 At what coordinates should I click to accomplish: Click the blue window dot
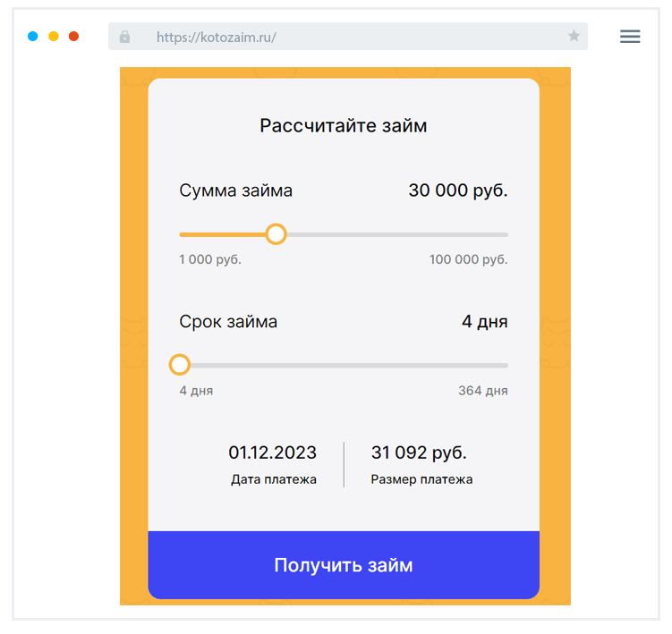pyautogui.click(x=33, y=37)
